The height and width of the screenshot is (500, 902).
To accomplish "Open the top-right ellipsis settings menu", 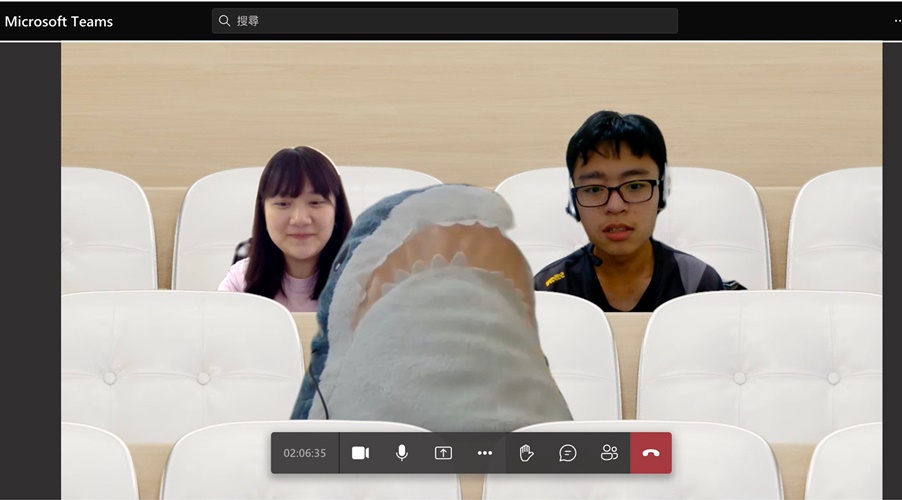I will click(x=896, y=21).
